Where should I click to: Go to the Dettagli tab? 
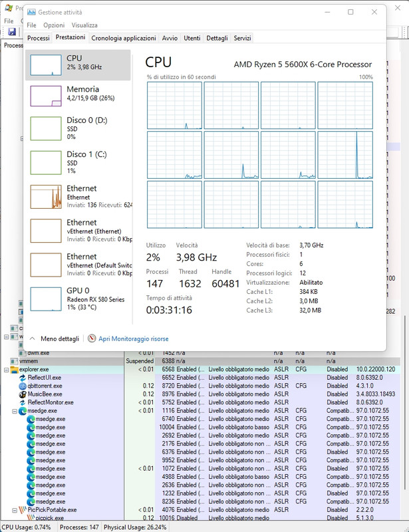click(217, 38)
